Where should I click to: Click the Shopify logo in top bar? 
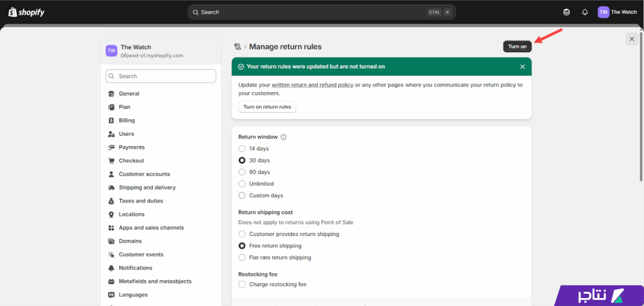[x=26, y=12]
